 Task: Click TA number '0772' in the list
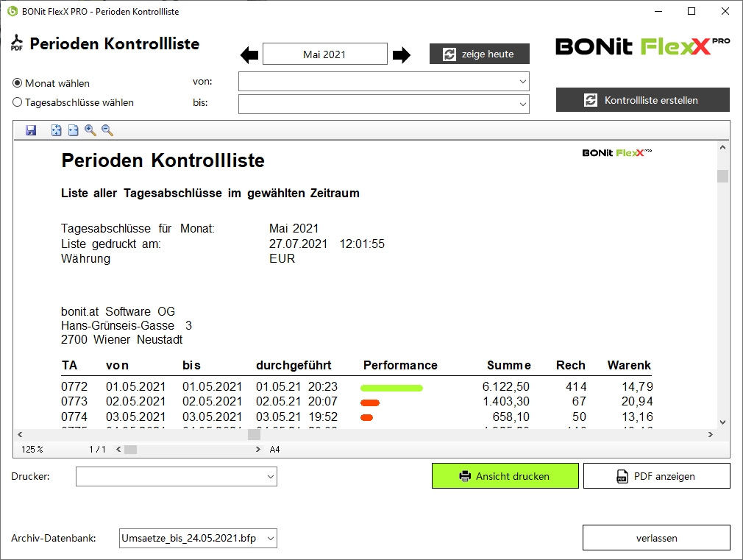[x=74, y=387]
